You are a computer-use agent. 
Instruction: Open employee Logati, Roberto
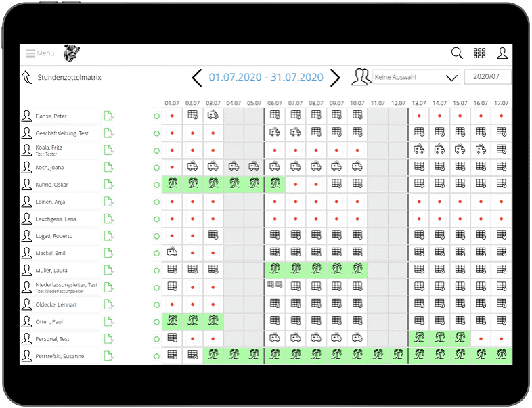tap(54, 236)
